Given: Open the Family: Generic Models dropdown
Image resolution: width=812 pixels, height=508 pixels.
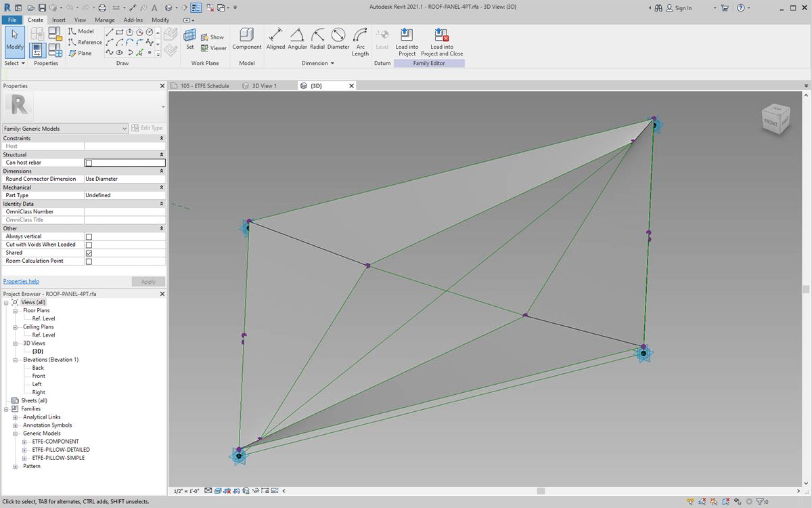Looking at the screenshot, I should click(65, 128).
